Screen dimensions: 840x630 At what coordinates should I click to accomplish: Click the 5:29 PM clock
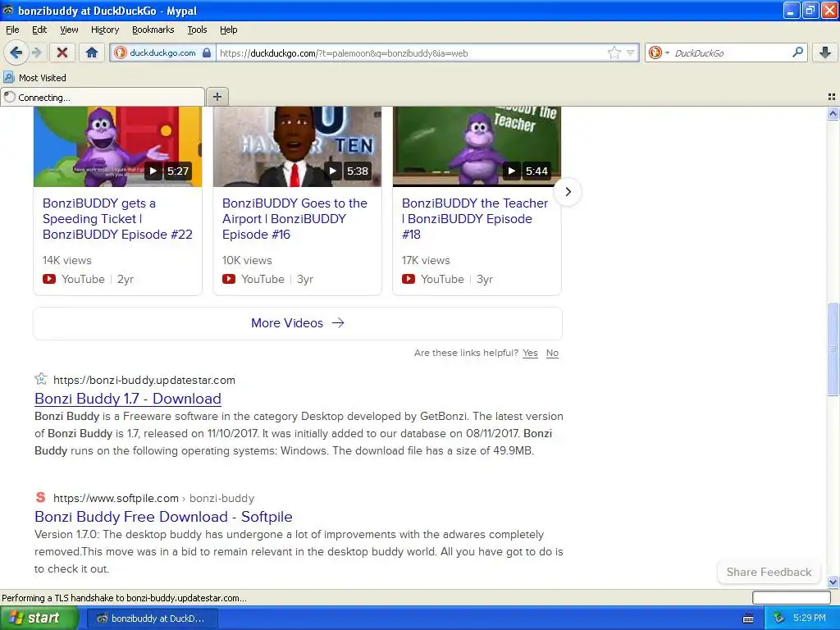click(x=809, y=619)
